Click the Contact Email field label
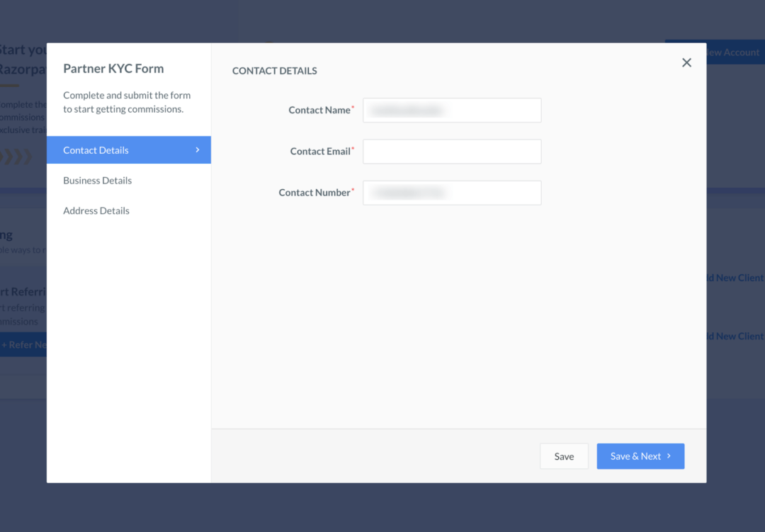 click(x=320, y=152)
